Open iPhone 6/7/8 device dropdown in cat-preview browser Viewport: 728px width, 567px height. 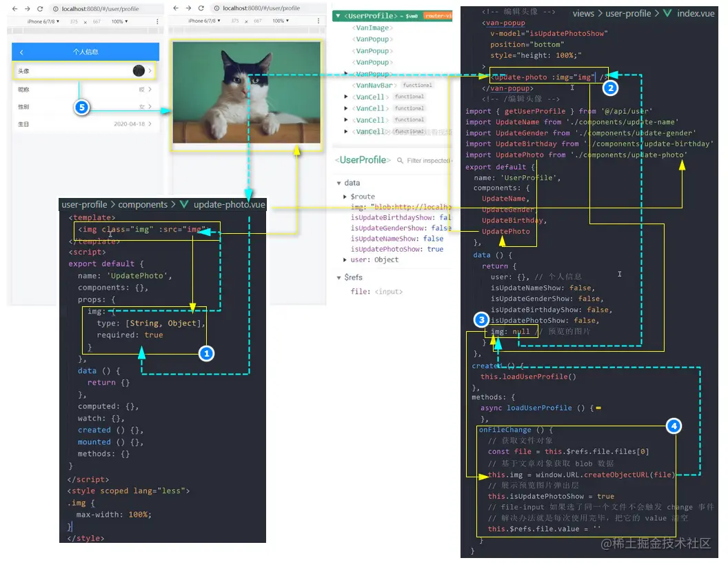[204, 21]
